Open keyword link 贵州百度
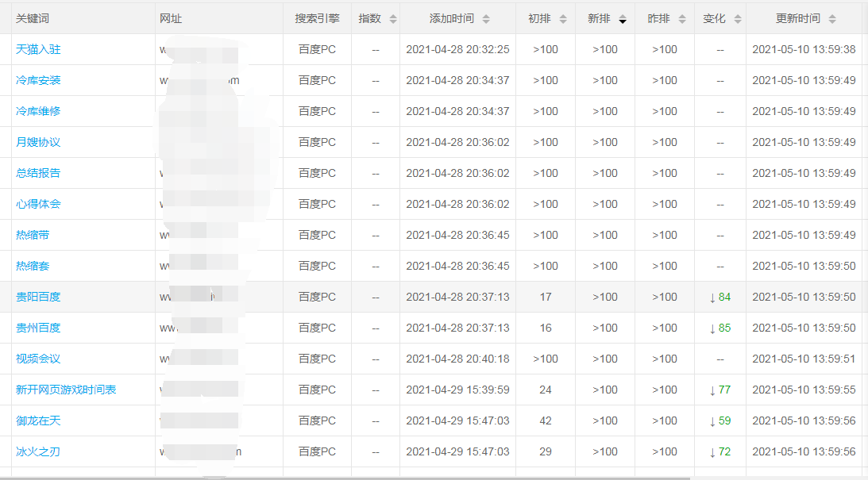The image size is (868, 480). click(x=38, y=328)
